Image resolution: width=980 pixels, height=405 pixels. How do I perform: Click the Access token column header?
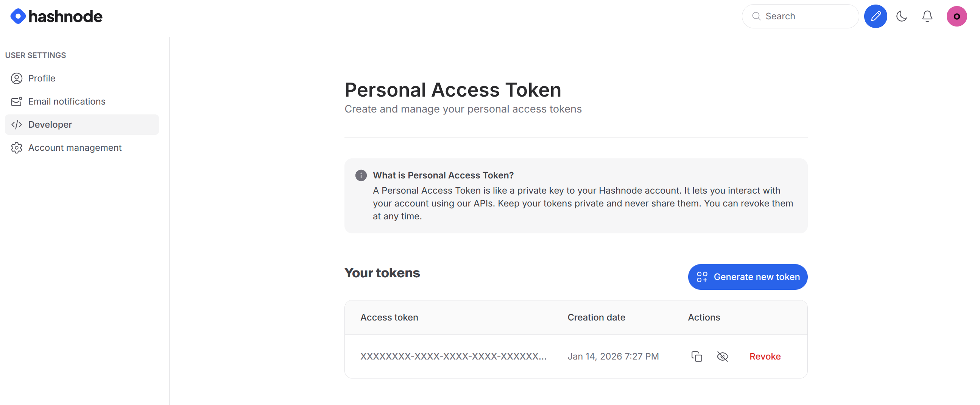389,317
